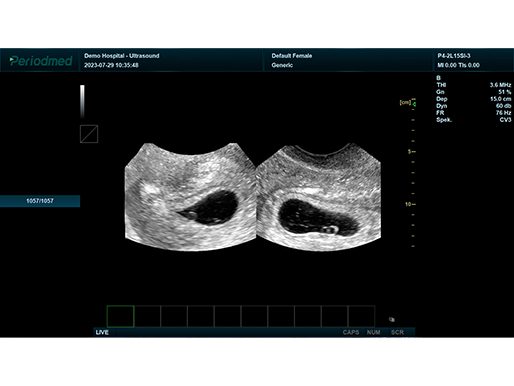Click the timestamp 2023-07-29 10:35:48
Screen dimensions: 514x386
(x=111, y=65)
